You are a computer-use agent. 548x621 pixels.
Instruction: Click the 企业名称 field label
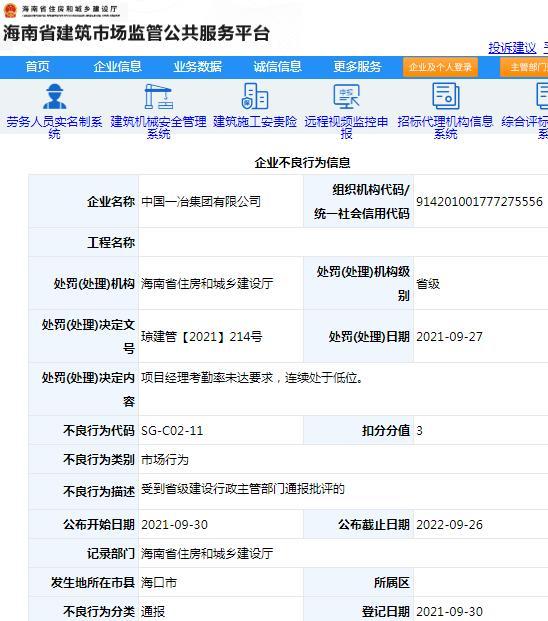(111, 202)
